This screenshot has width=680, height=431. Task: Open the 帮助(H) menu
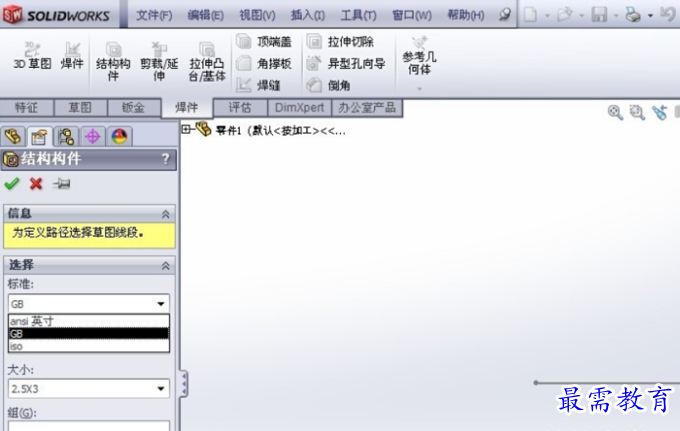pos(465,16)
